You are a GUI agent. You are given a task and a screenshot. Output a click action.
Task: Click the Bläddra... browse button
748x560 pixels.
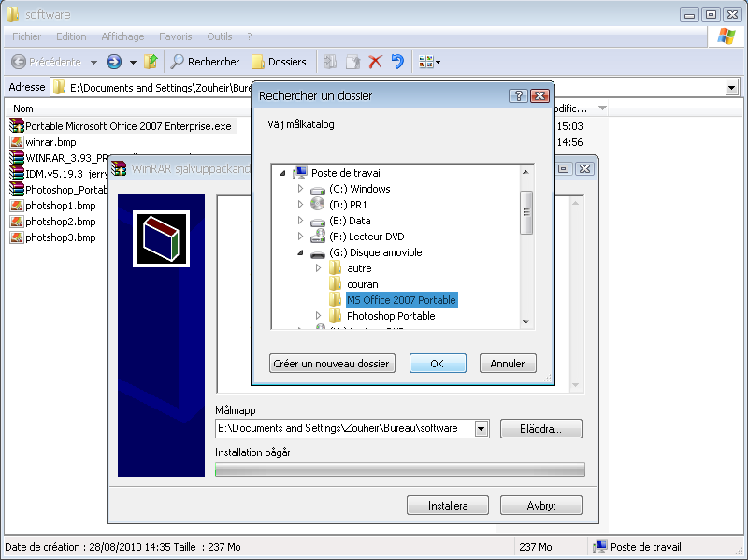tap(541, 429)
